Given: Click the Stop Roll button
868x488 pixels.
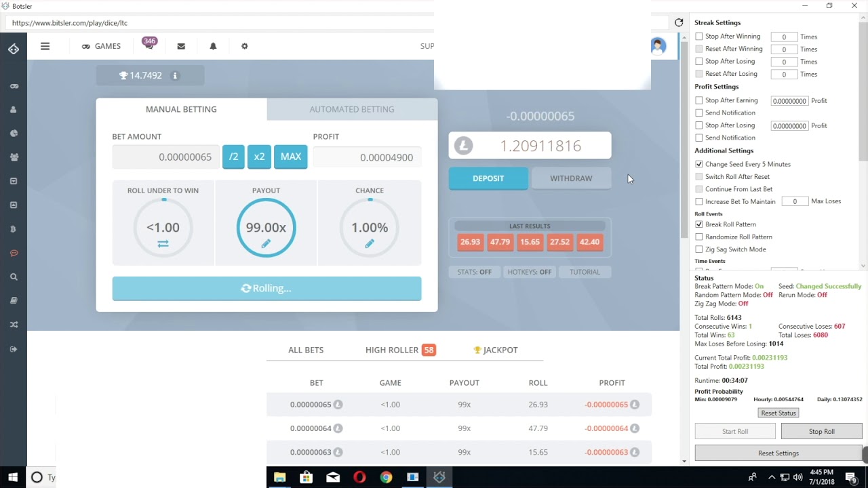Looking at the screenshot, I should pyautogui.click(x=821, y=431).
